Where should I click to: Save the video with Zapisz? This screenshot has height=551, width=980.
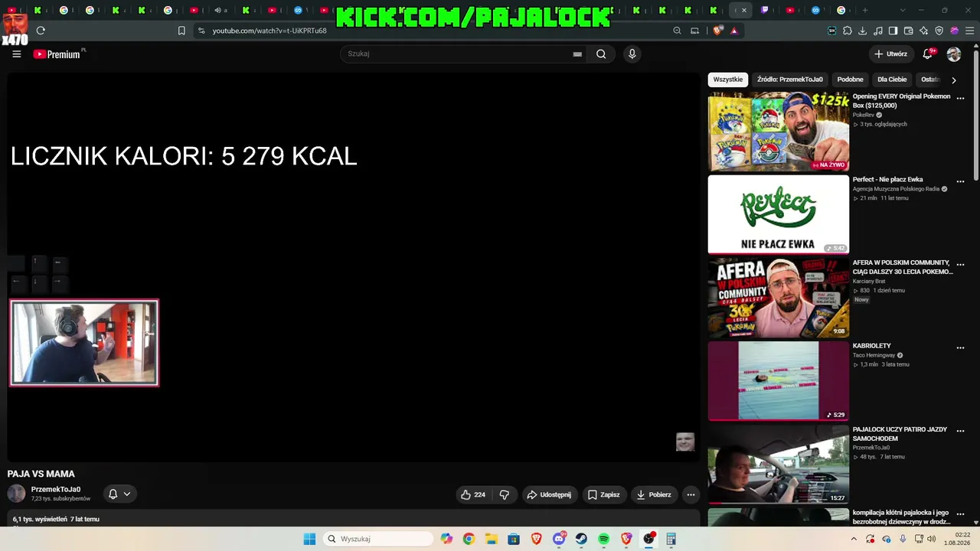(603, 494)
